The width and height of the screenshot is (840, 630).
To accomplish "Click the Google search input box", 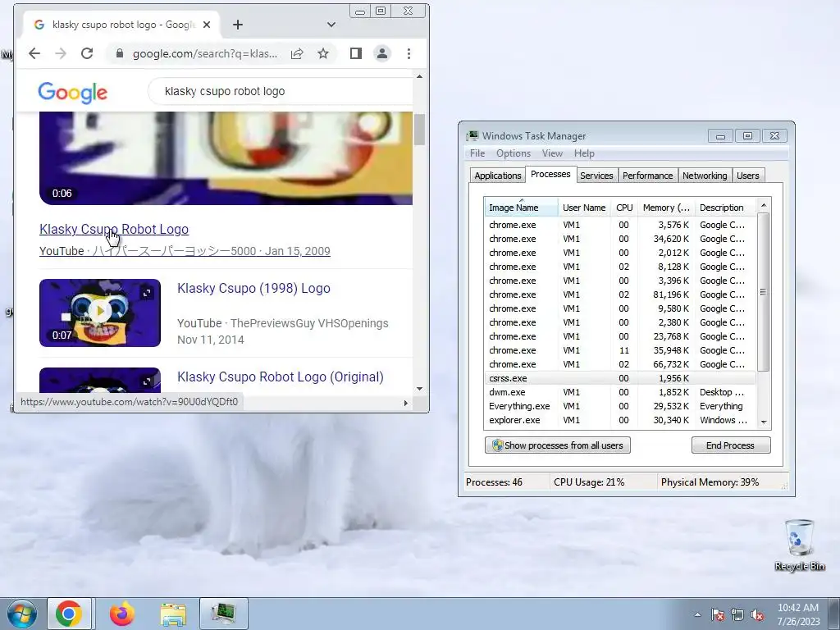I will coord(281,91).
